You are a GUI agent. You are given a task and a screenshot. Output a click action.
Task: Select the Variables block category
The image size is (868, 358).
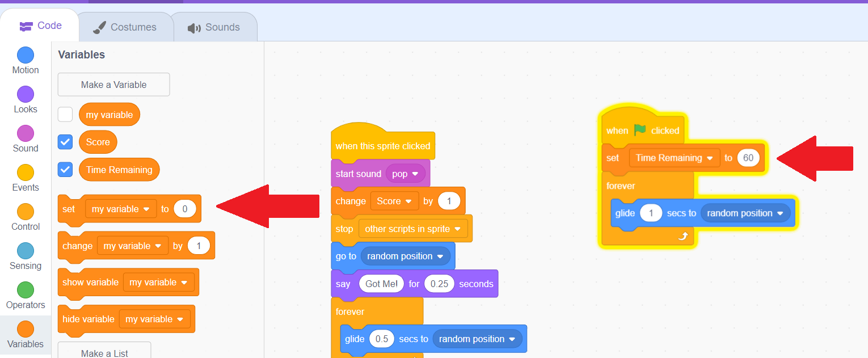[x=26, y=335]
